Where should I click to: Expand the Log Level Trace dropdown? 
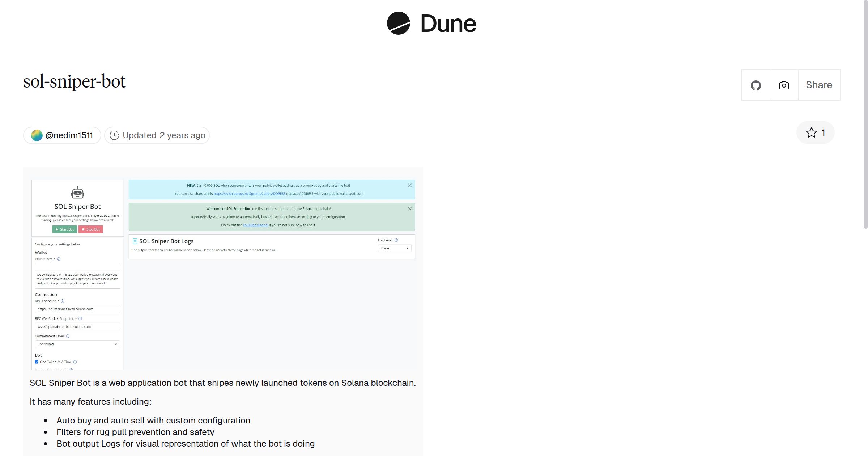pos(394,248)
